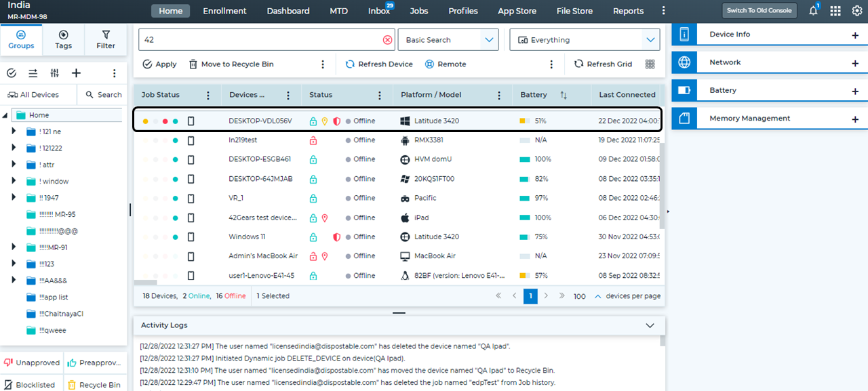Click the red location pin in 42Gears test device row
The image size is (868, 391).
(x=325, y=218)
